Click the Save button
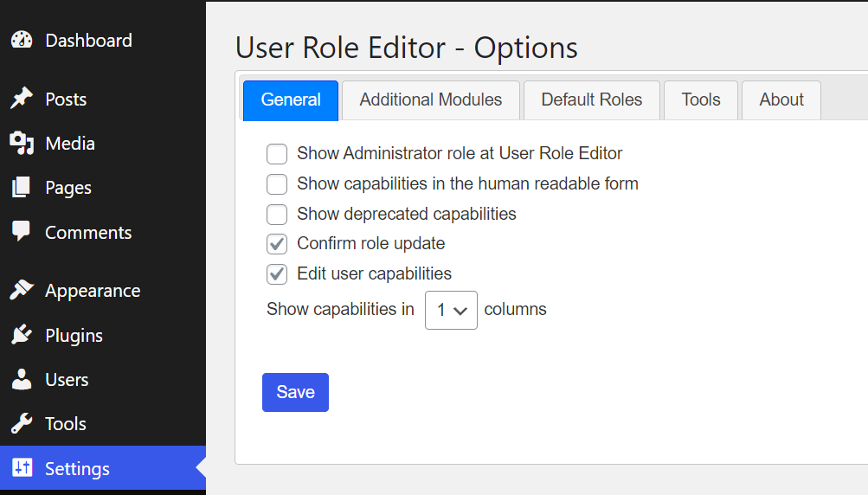 pos(296,393)
